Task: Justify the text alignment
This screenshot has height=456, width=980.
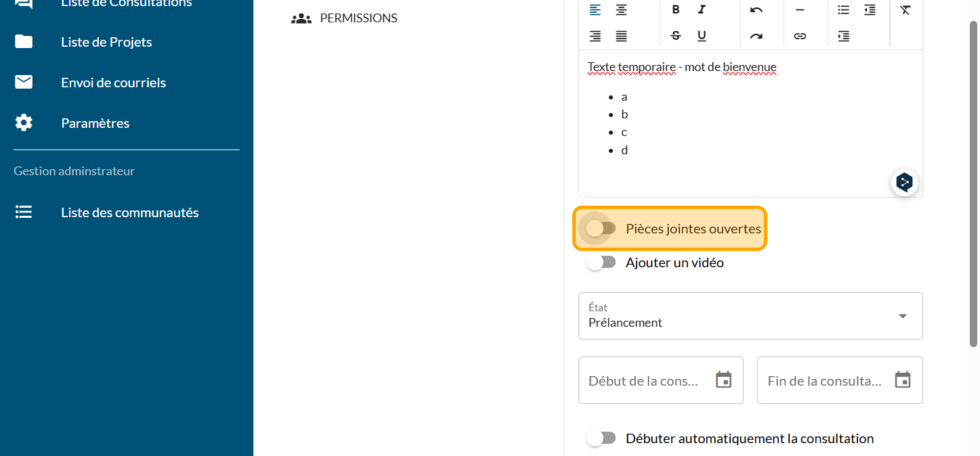Action: tap(621, 36)
